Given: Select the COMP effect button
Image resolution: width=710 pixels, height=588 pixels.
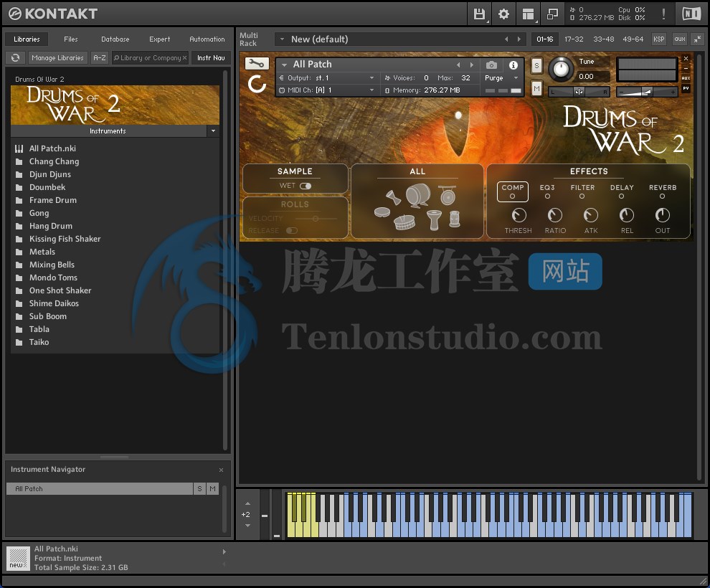Looking at the screenshot, I should point(513,191).
